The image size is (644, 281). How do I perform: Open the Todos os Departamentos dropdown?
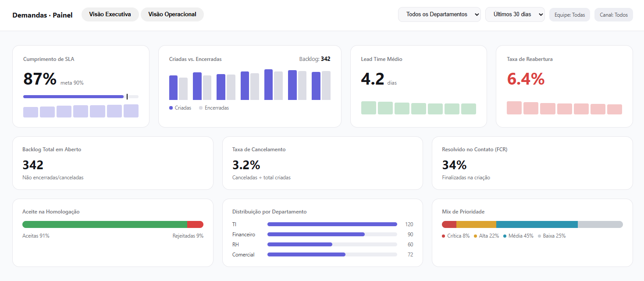click(439, 14)
